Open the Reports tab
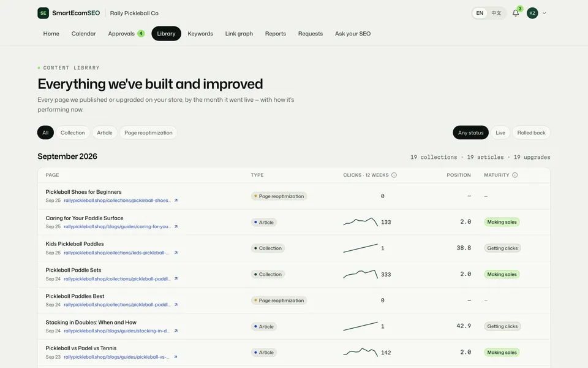 (x=275, y=33)
